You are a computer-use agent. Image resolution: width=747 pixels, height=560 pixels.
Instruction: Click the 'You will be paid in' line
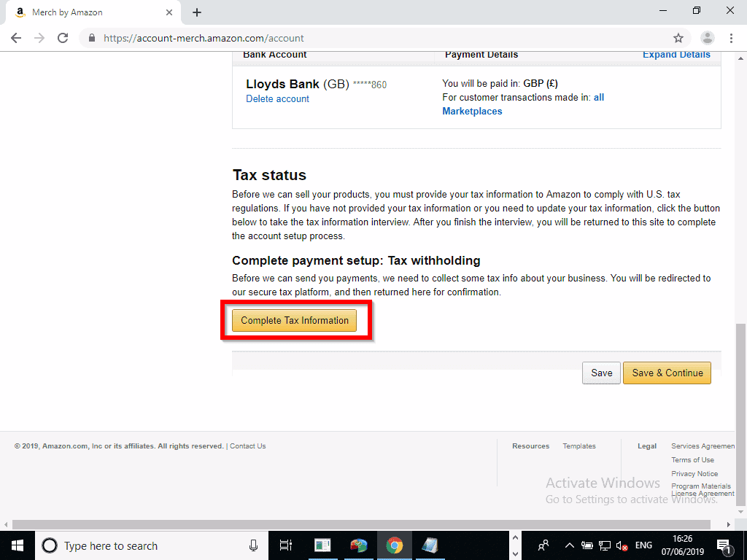(x=500, y=83)
